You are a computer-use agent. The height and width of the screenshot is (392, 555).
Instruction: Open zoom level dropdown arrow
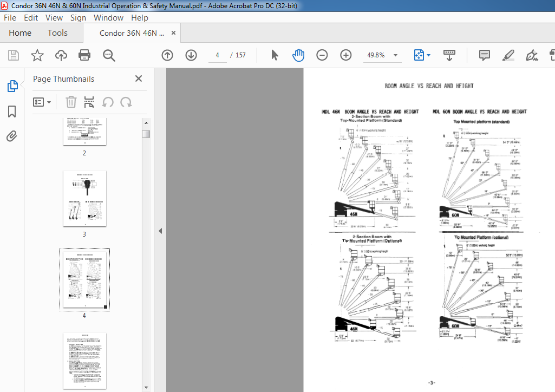click(395, 55)
